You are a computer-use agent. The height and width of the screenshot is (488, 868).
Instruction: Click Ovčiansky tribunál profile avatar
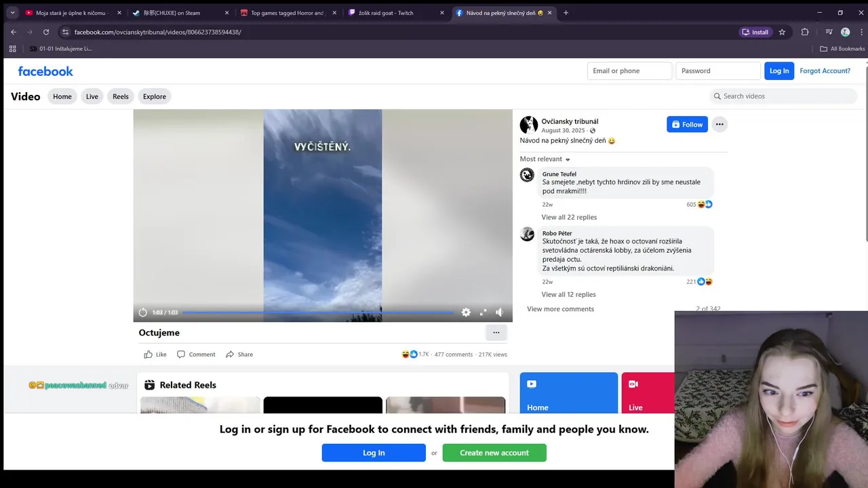pyautogui.click(x=528, y=125)
